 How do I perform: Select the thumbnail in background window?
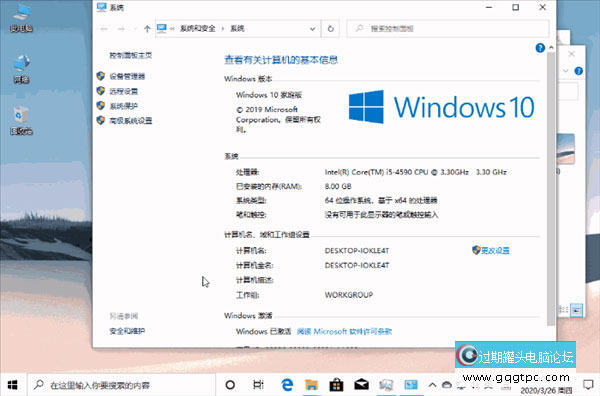click(x=566, y=148)
